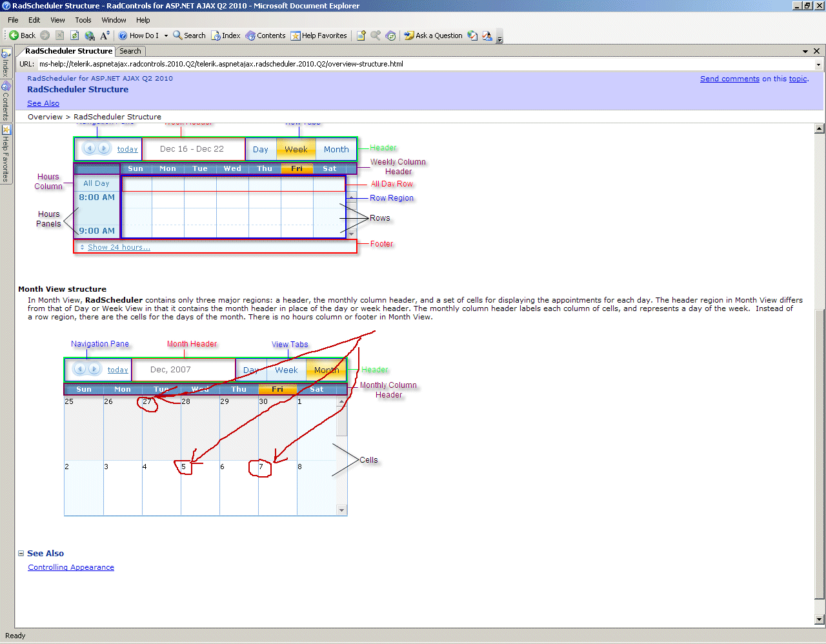The image size is (826, 644).
Task: Open the active documents list arrow
Action: click(805, 51)
